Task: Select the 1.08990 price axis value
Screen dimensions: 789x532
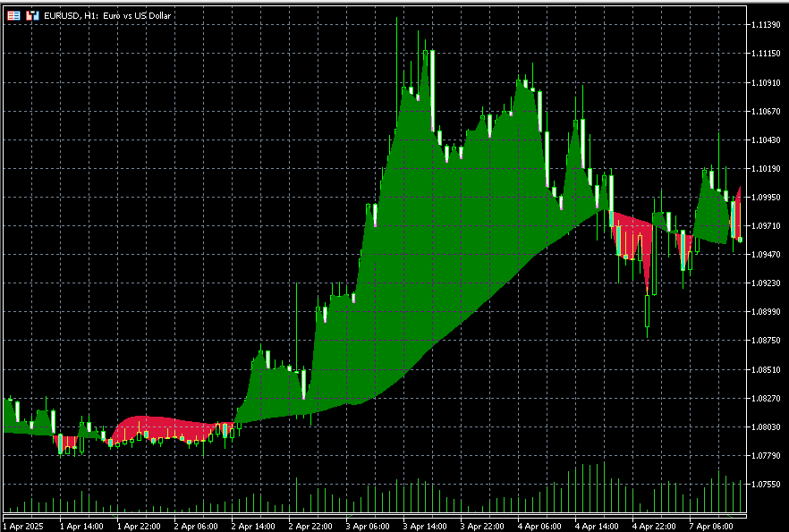Action: click(x=766, y=312)
